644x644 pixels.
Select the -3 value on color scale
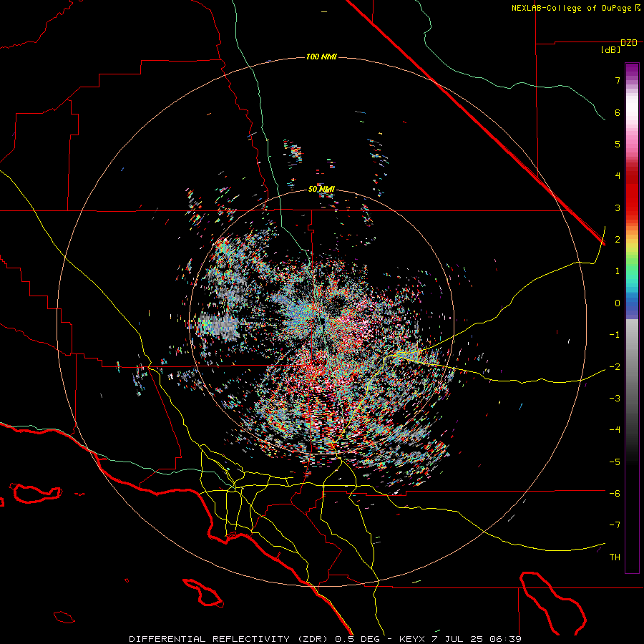615,398
